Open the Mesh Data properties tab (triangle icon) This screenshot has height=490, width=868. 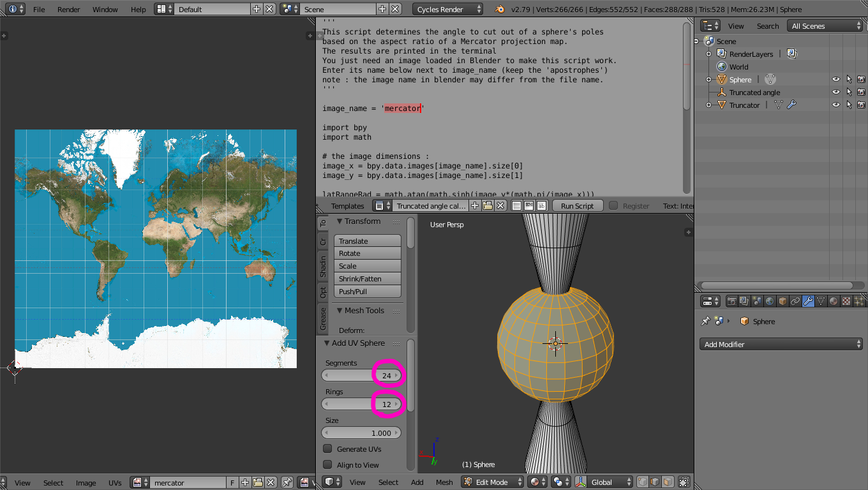821,301
